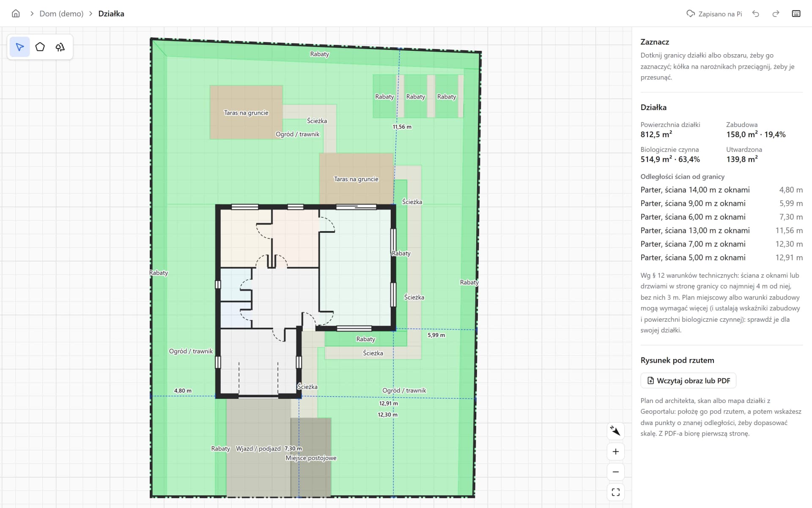Screen dimensions: 812x508
Task: Zoom out with the minus button
Action: point(616,472)
